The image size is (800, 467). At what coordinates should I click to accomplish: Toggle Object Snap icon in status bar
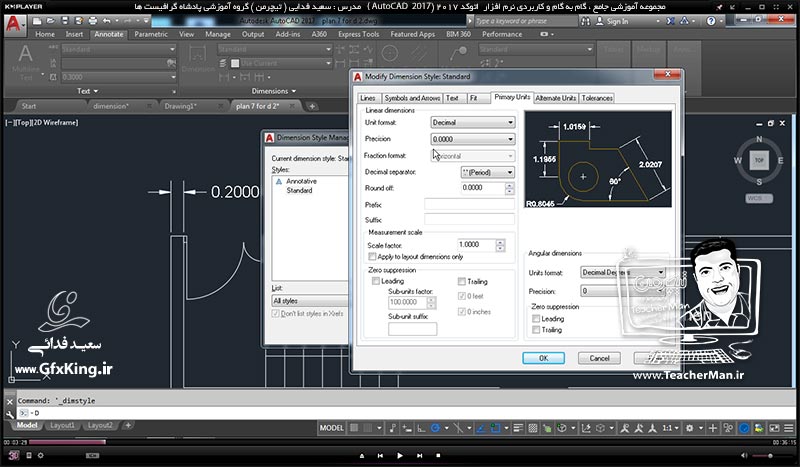tap(494, 428)
